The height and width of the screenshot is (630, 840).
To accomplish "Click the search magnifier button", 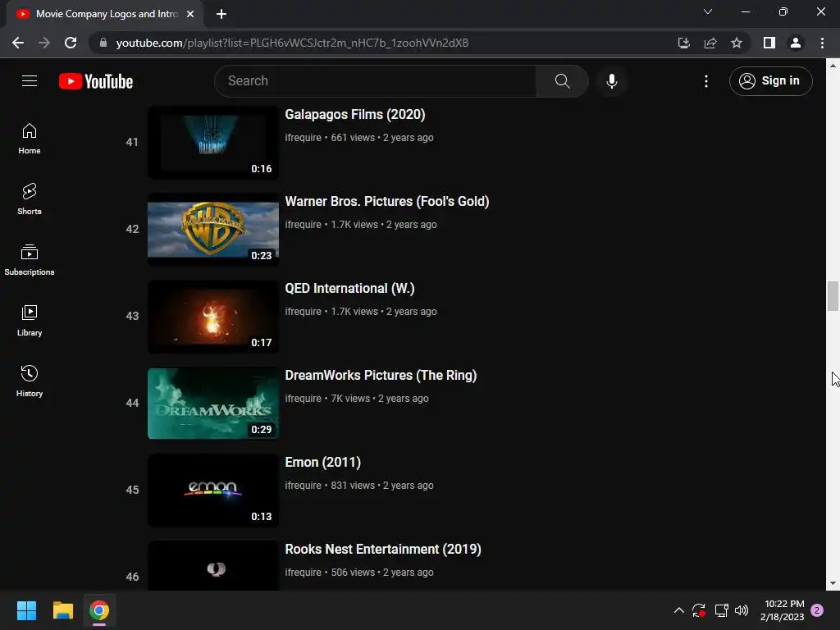I will [562, 81].
